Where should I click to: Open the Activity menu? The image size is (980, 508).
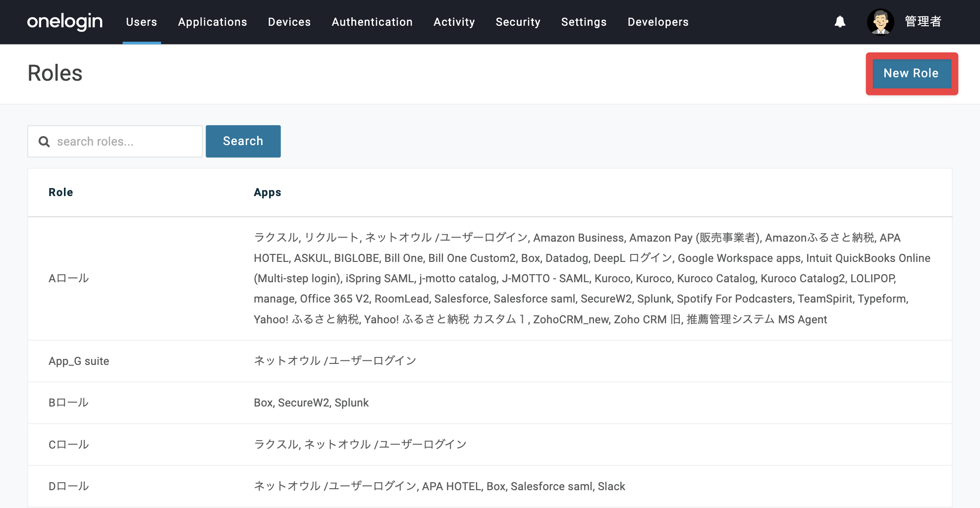point(454,22)
